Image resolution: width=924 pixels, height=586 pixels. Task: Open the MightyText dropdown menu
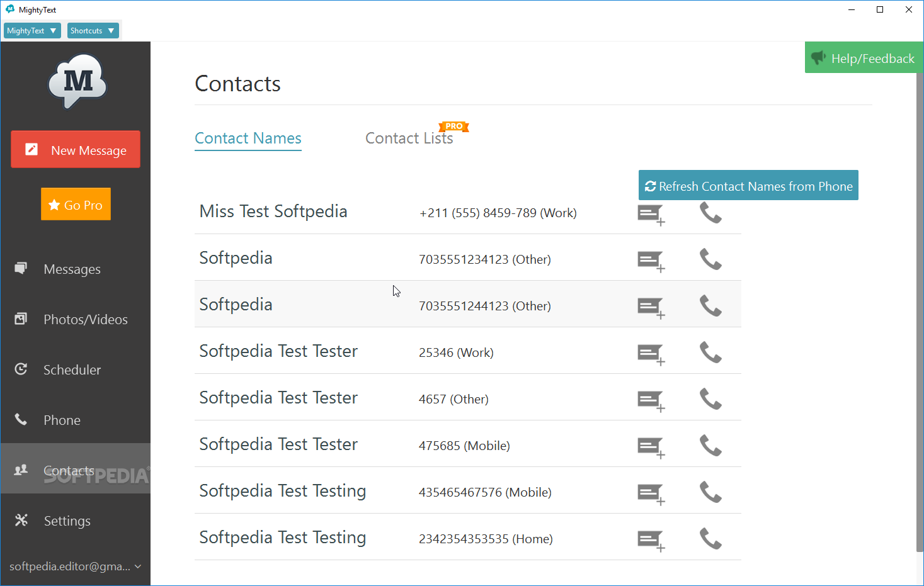click(32, 30)
